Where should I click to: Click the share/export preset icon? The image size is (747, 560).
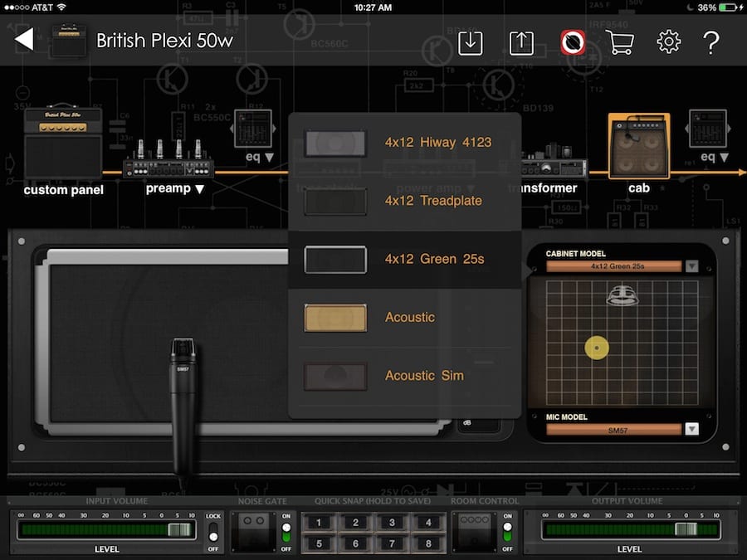click(521, 42)
